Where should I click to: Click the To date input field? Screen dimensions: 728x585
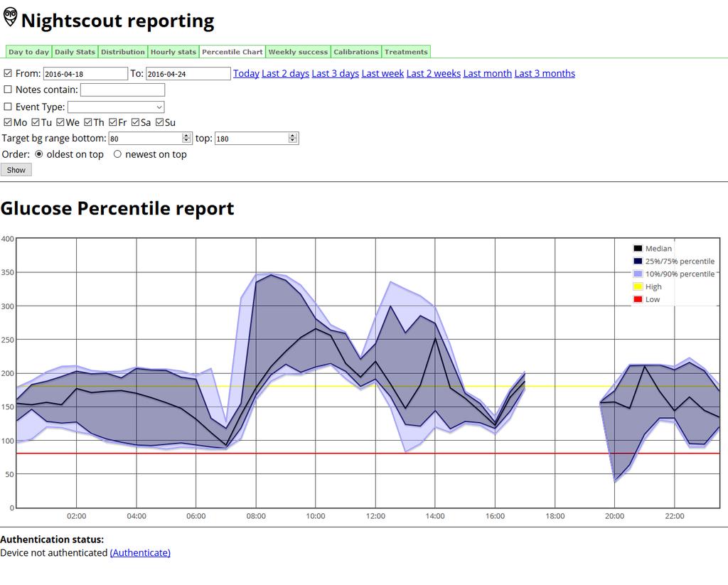(188, 74)
